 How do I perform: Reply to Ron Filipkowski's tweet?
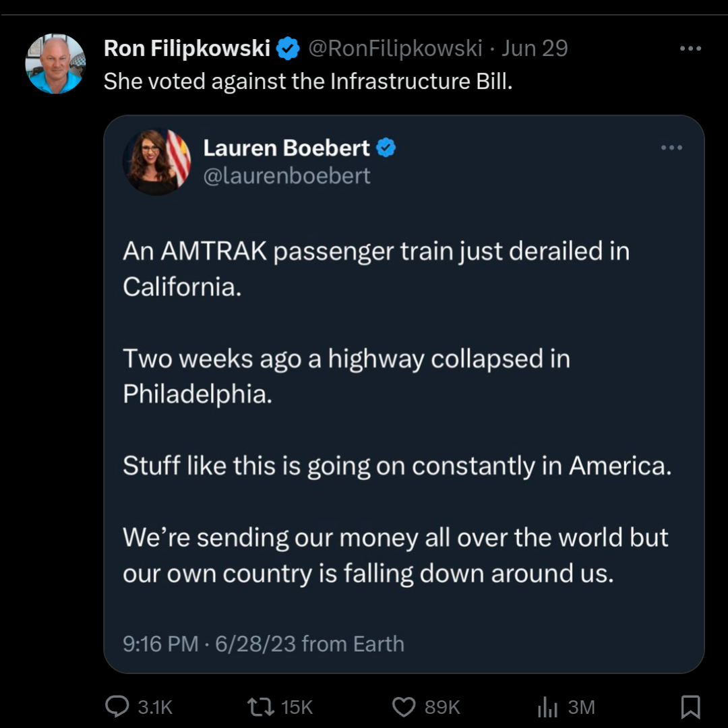click(x=119, y=706)
